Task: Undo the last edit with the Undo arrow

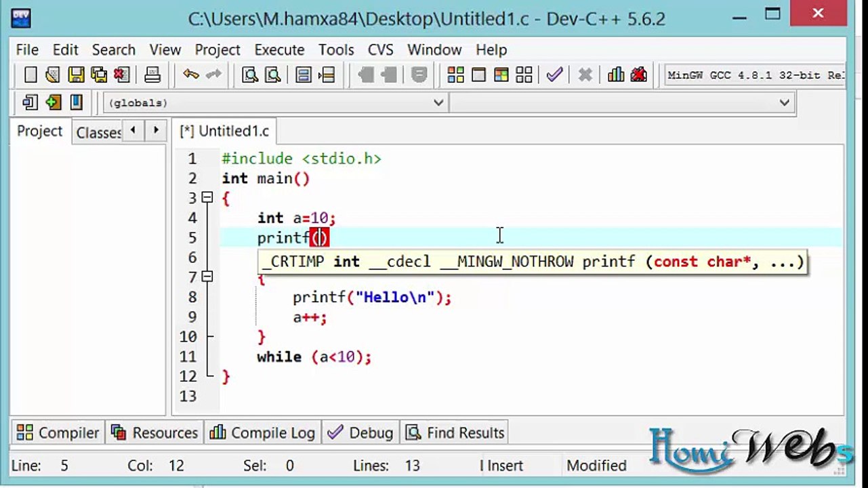Action: pyautogui.click(x=191, y=75)
